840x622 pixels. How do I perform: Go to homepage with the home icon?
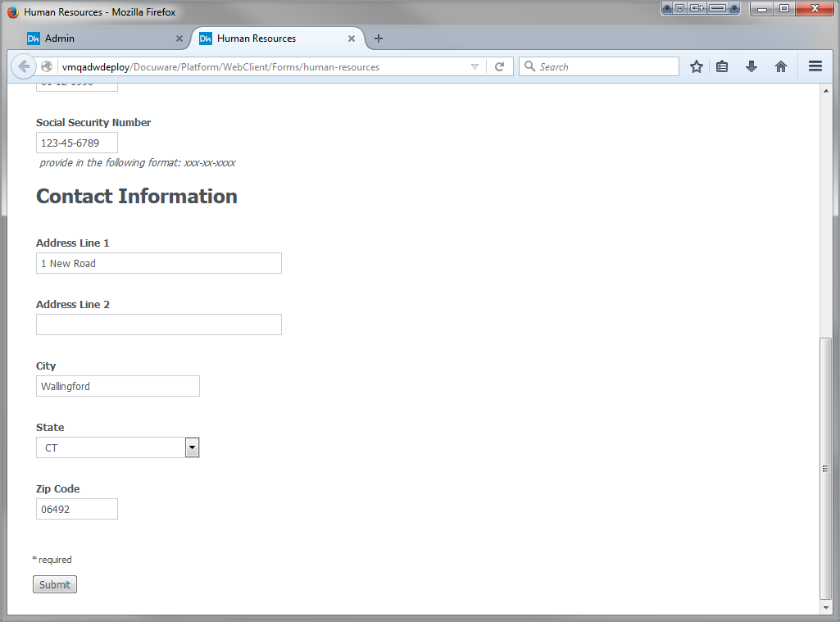point(781,66)
